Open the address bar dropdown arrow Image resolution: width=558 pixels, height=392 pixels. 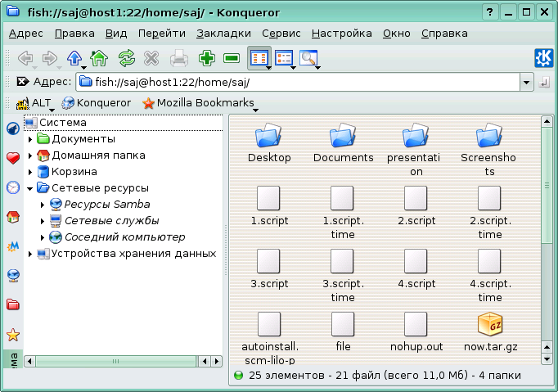[x=526, y=82]
